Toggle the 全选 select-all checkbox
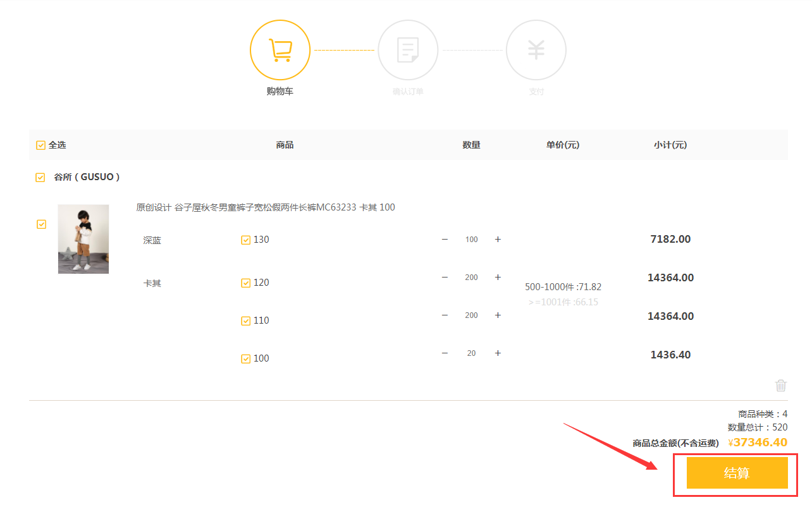 pyautogui.click(x=41, y=145)
